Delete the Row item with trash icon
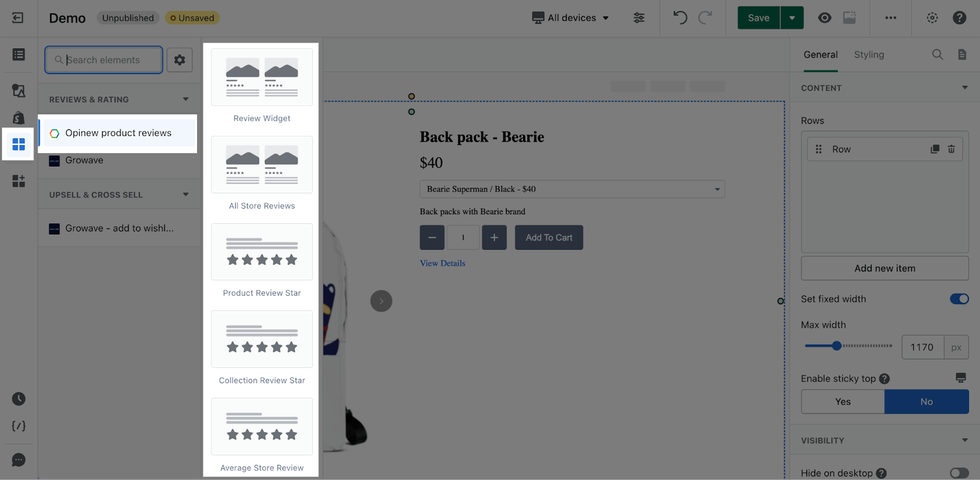This screenshot has width=980, height=480. 951,149
